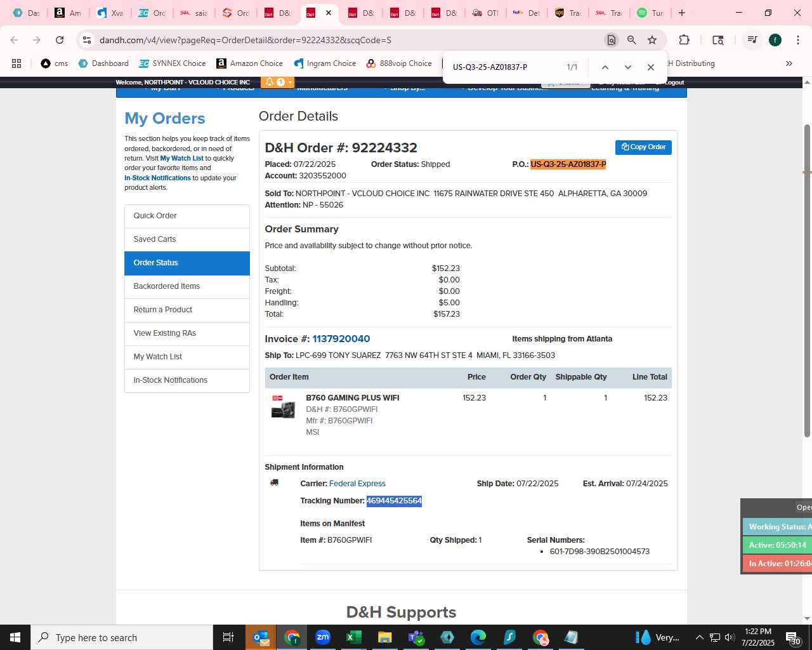Open the Chrome profile avatar
Screen dimensions: 812x650
tap(775, 40)
